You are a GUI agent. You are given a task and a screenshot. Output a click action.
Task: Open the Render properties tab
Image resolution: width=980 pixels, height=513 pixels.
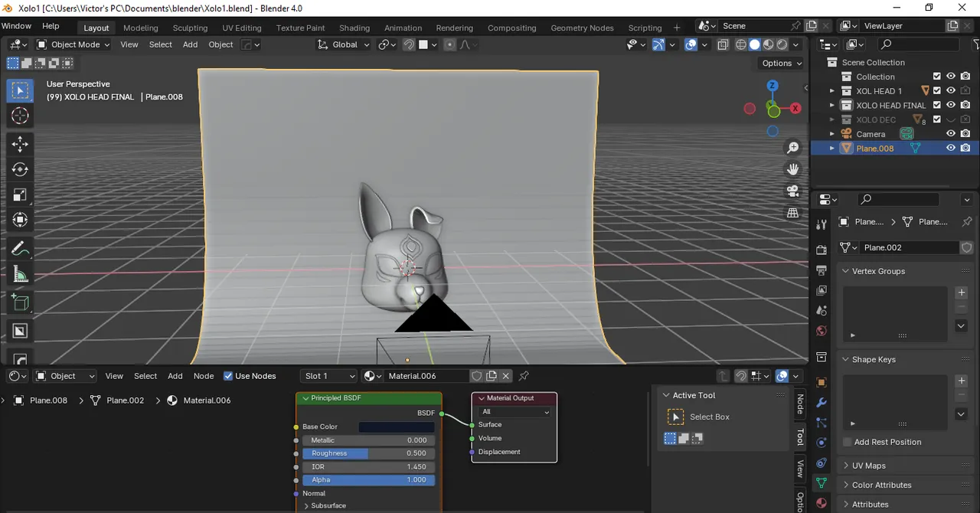click(x=822, y=250)
